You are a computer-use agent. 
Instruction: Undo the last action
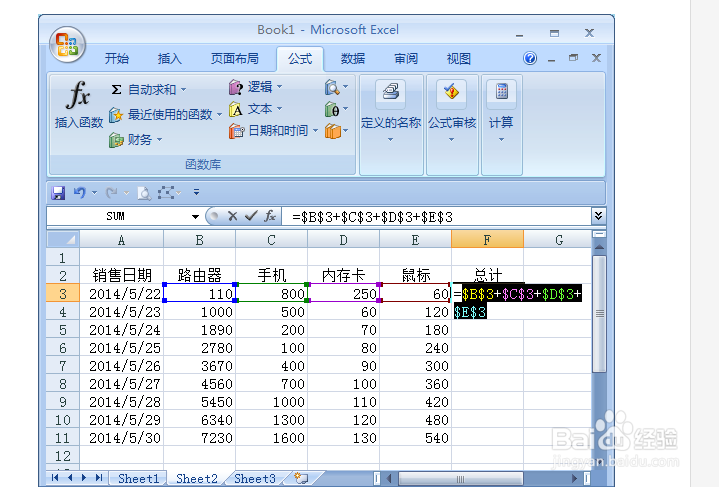[80, 193]
